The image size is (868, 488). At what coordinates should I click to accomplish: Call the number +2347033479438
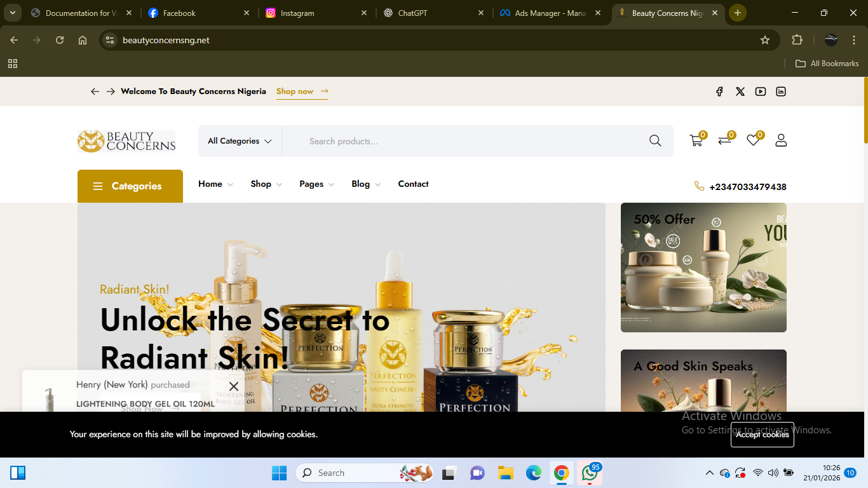coord(748,187)
